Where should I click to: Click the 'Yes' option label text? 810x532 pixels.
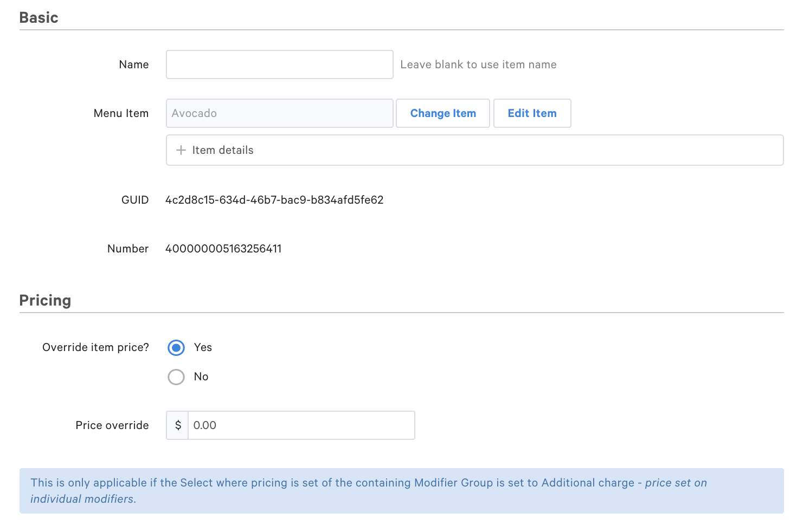[x=203, y=347]
